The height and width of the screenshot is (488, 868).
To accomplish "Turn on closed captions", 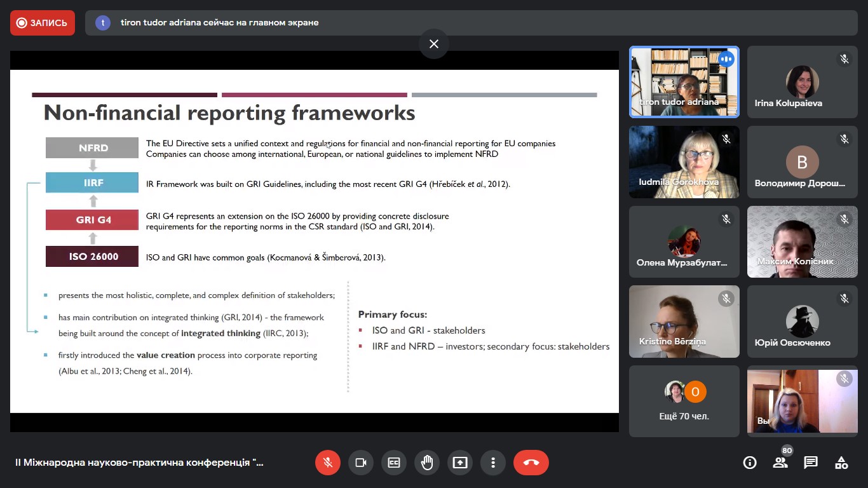I will tap(394, 463).
